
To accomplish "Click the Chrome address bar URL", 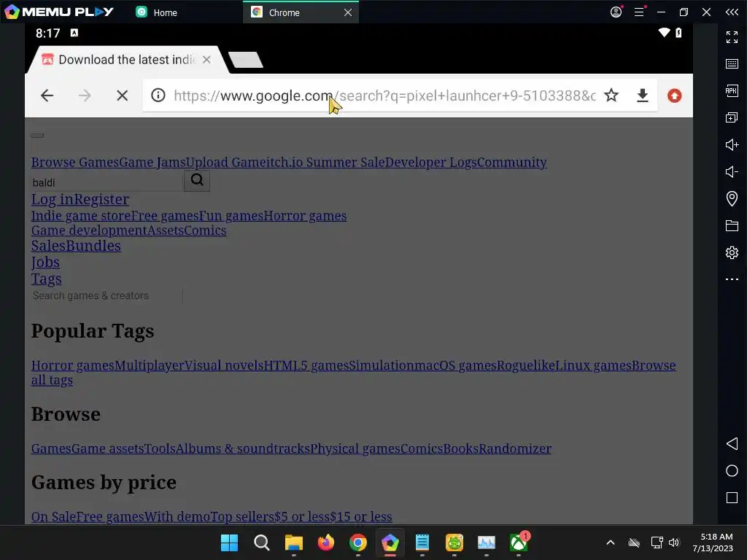I will [384, 96].
